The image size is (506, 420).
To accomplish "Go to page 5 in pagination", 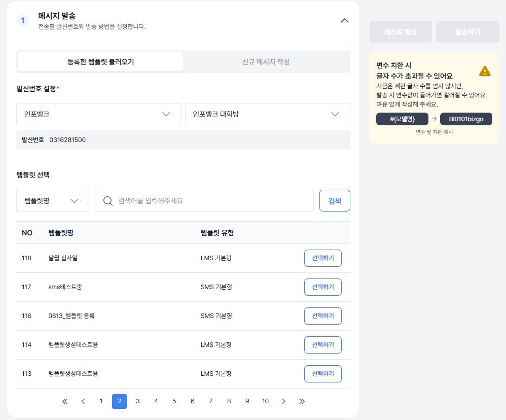I will coord(174,401).
